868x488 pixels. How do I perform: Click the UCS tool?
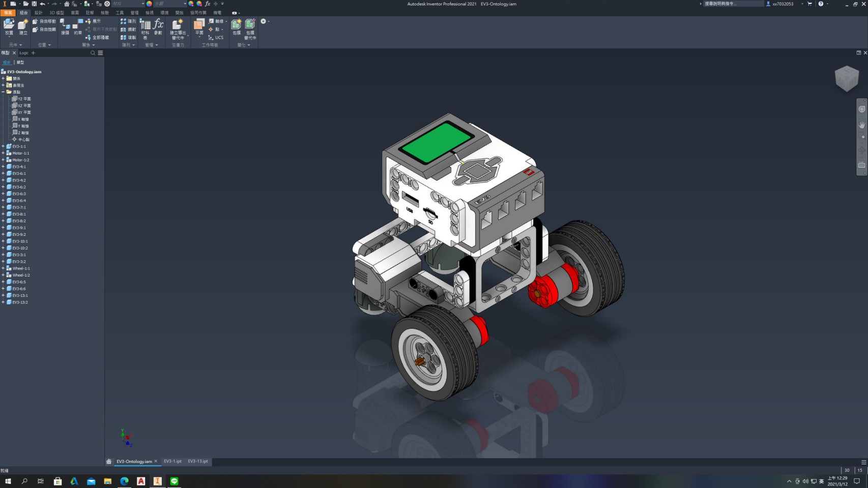coord(216,38)
